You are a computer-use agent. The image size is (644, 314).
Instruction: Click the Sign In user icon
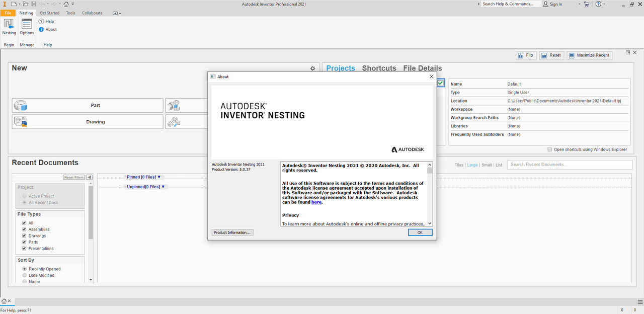click(x=546, y=4)
